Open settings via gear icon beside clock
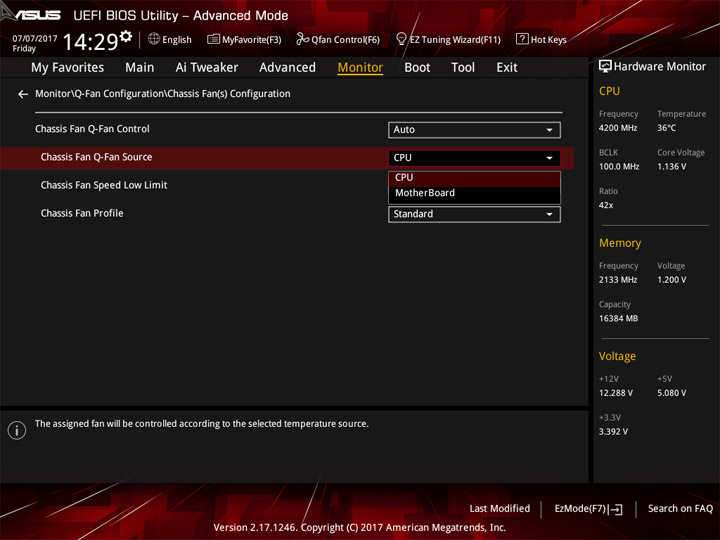 point(125,36)
